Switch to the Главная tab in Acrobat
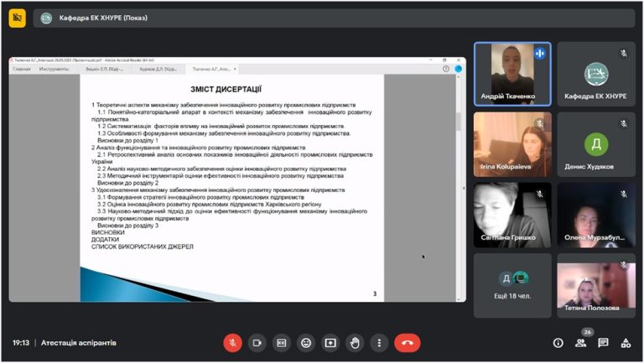Image resolution: width=644 pixels, height=363 pixels. coord(22,69)
